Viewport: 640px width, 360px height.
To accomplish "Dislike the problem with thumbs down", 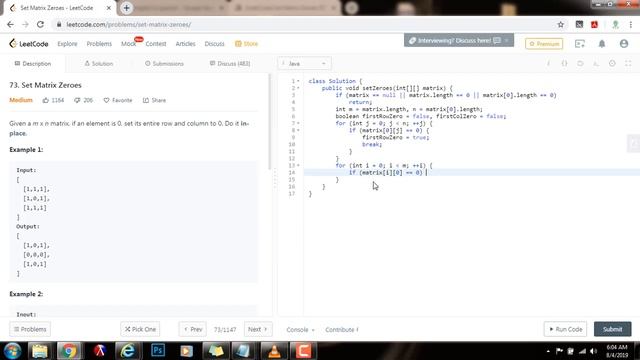I will click(x=77, y=100).
